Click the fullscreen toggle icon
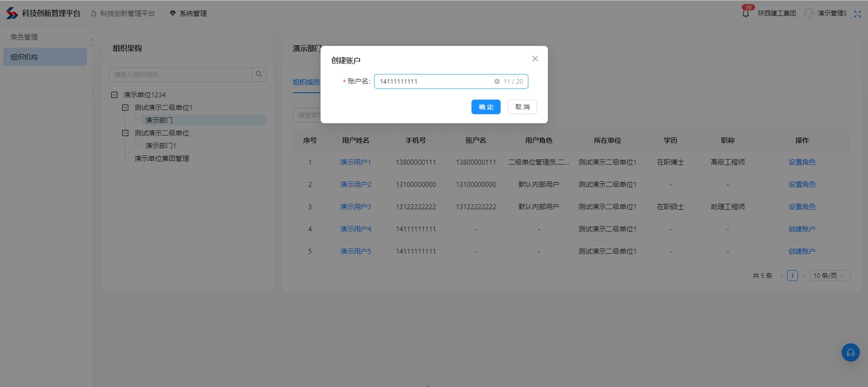This screenshot has width=868, height=387. [x=857, y=14]
